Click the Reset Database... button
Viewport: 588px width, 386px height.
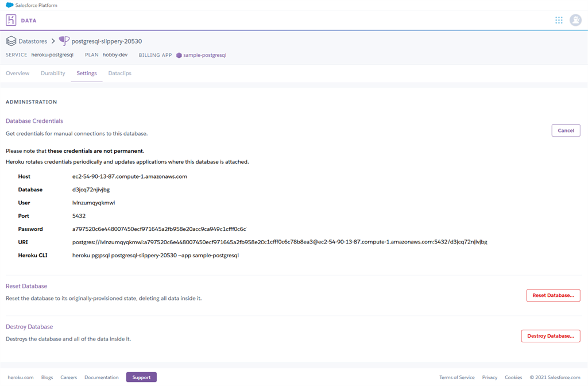pos(553,295)
